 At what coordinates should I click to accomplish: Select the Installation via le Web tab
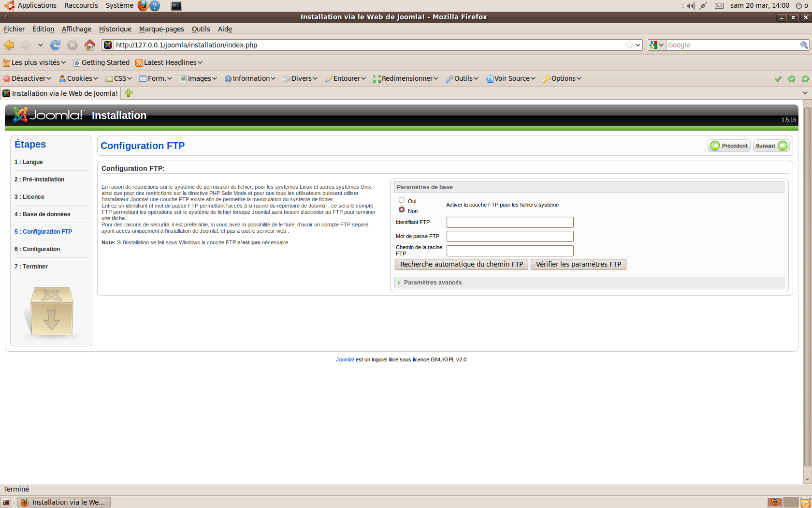coord(60,93)
